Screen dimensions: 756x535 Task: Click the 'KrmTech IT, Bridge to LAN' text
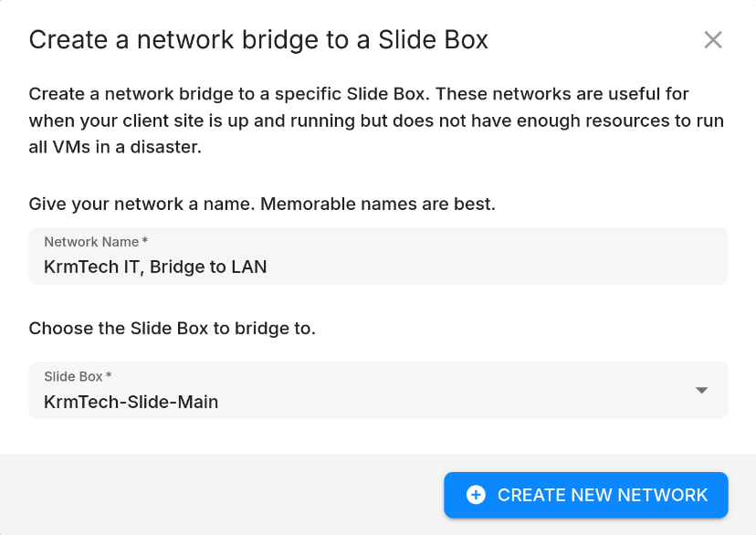[155, 267]
